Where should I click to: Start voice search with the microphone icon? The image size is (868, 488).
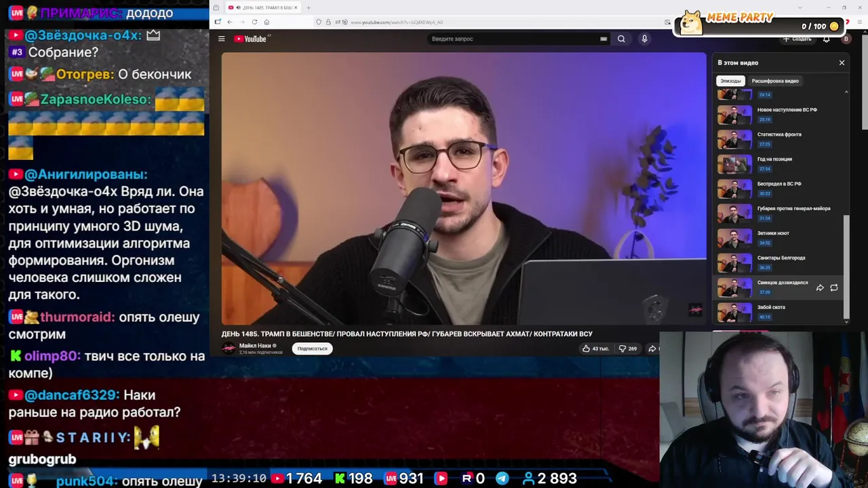point(644,39)
